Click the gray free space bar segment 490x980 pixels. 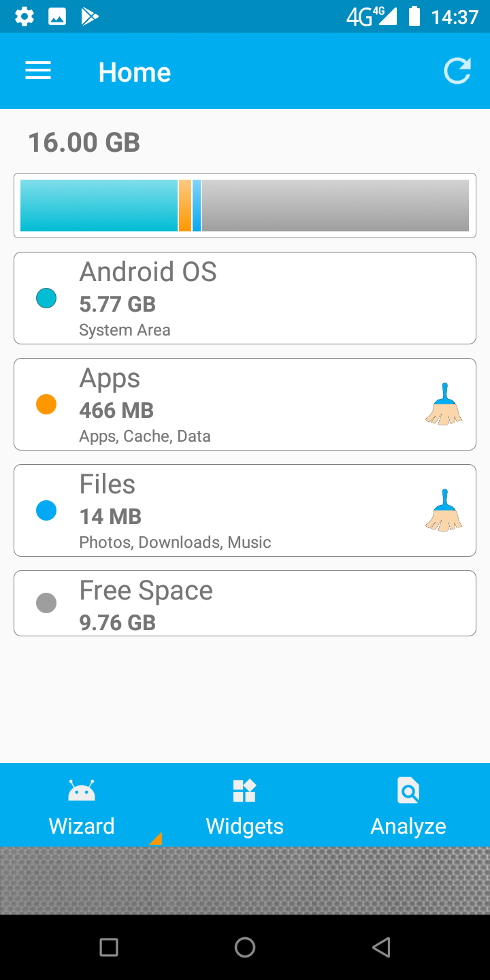[x=335, y=206]
